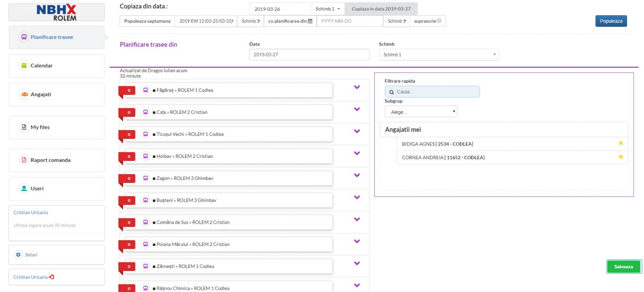The width and height of the screenshot is (644, 292).
Task: Click the bus icon for Poiana Mărului route
Action: coord(145,245)
